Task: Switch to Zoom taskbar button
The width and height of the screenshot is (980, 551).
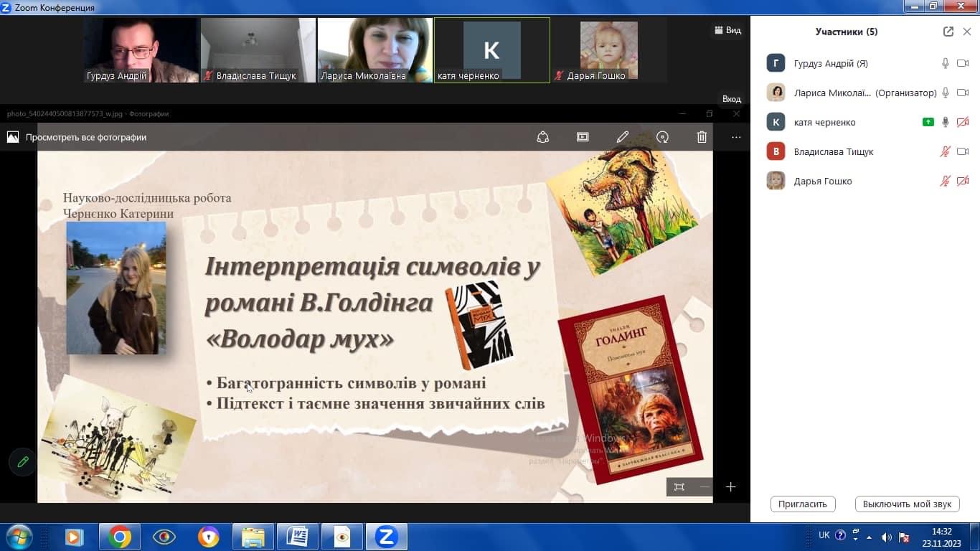Action: [x=386, y=537]
